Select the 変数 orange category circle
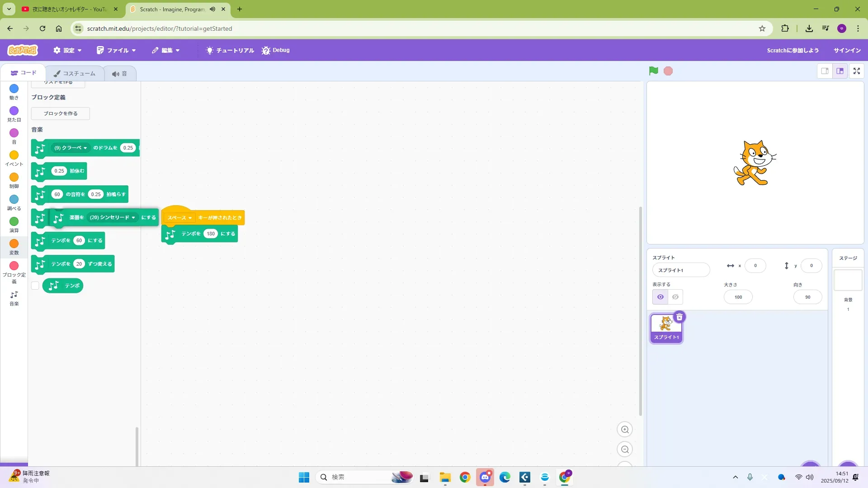Screen dimensions: 868x488 [x=14, y=244]
